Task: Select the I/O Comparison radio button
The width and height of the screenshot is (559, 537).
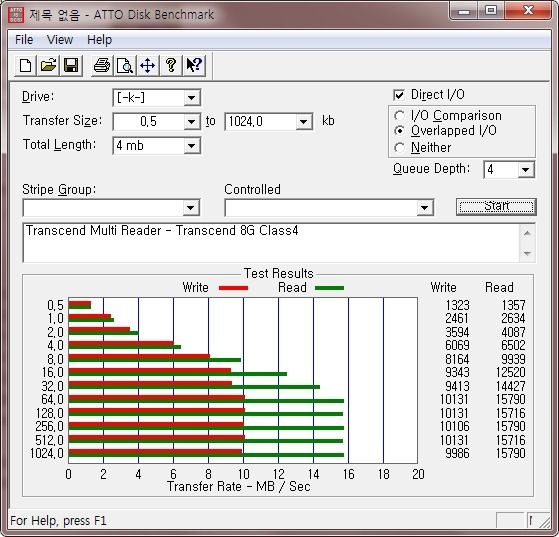Action: click(x=399, y=116)
